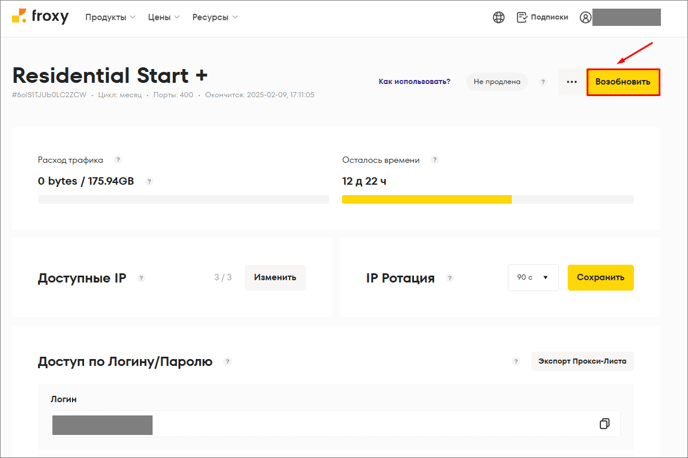
Task: Click the Окончится: 2025-02-09 date text
Action: (x=260, y=95)
